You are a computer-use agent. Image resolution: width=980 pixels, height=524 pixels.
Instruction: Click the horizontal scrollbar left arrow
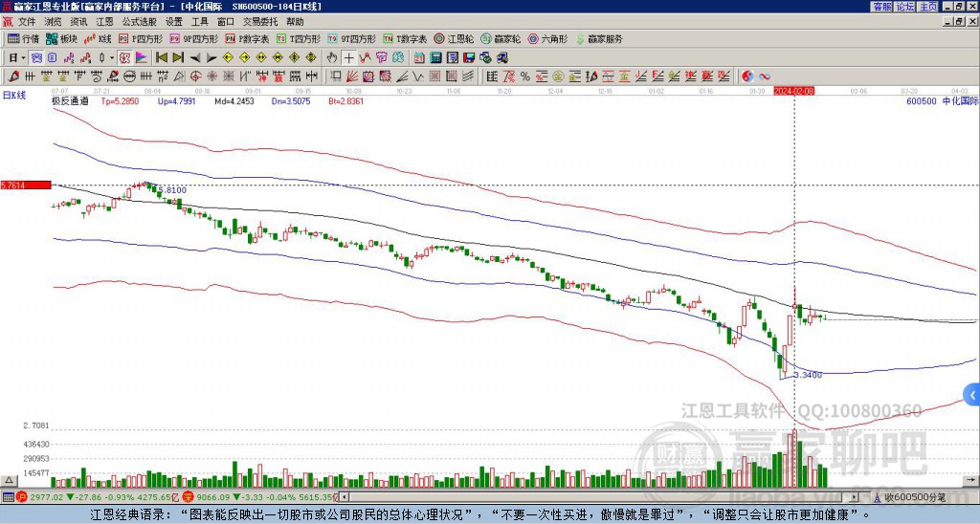(x=343, y=497)
